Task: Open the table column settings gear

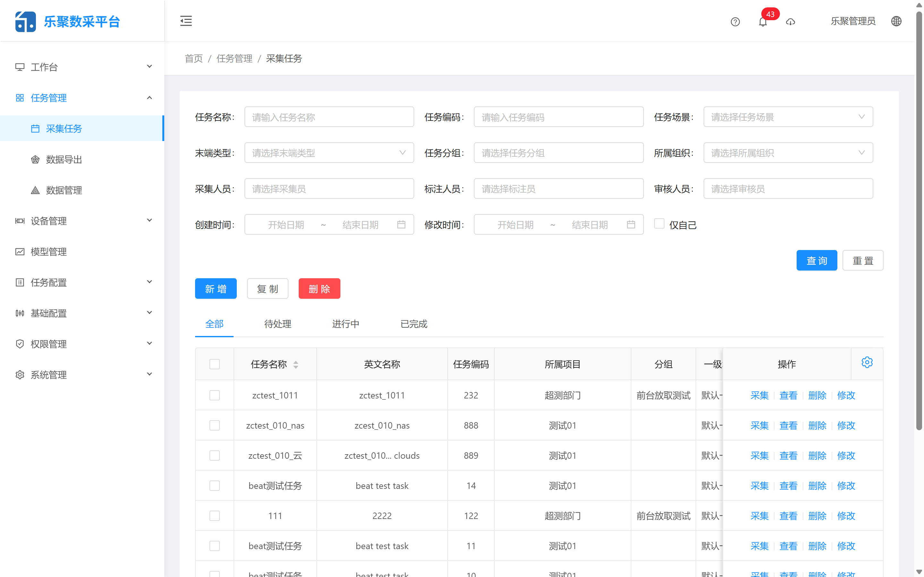Action: click(867, 362)
